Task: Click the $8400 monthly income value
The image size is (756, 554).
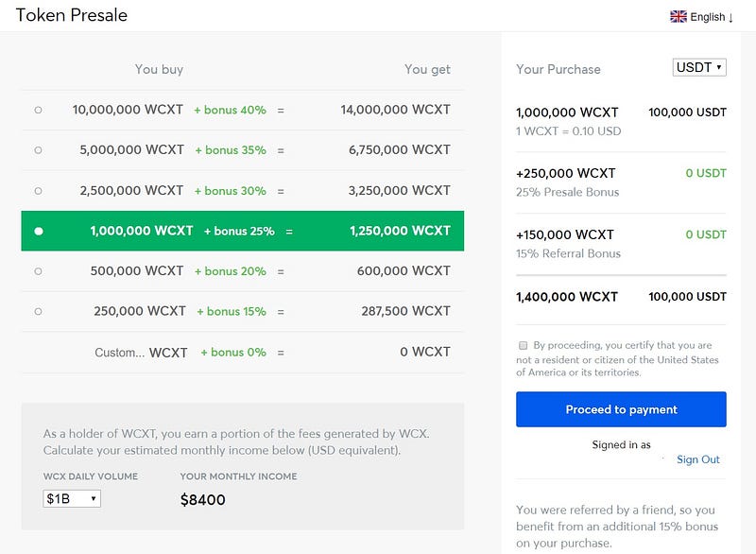Action: point(202,500)
